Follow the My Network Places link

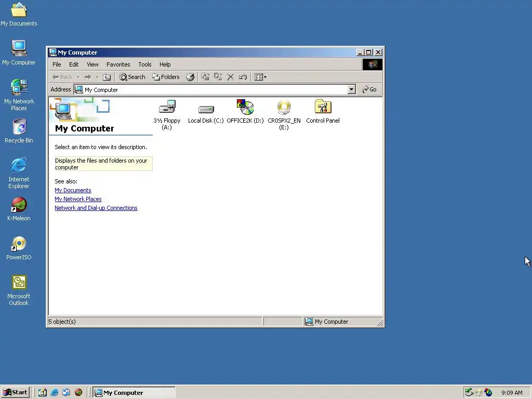click(78, 199)
